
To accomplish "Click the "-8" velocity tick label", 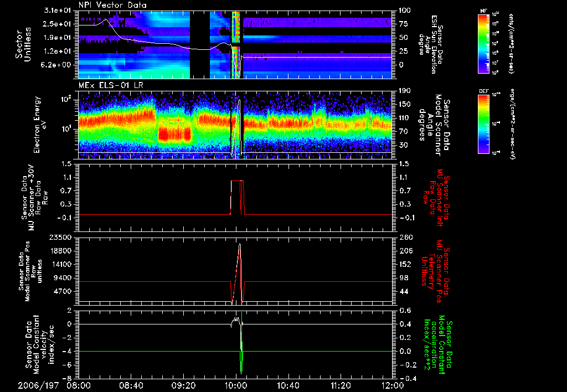I will coord(68,378).
